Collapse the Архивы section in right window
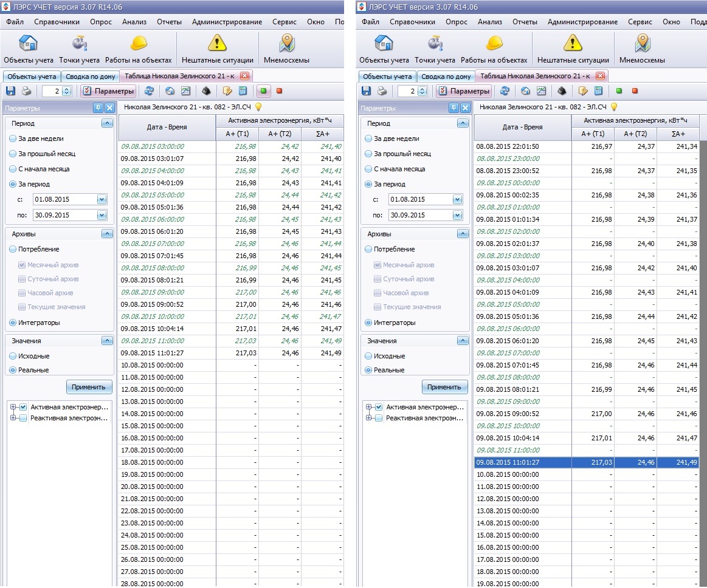The image size is (707, 588). 463,233
